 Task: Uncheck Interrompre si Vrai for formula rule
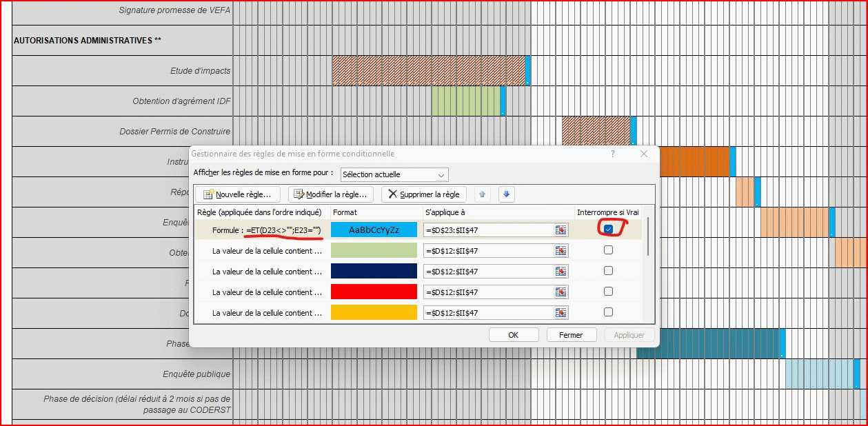coord(608,229)
